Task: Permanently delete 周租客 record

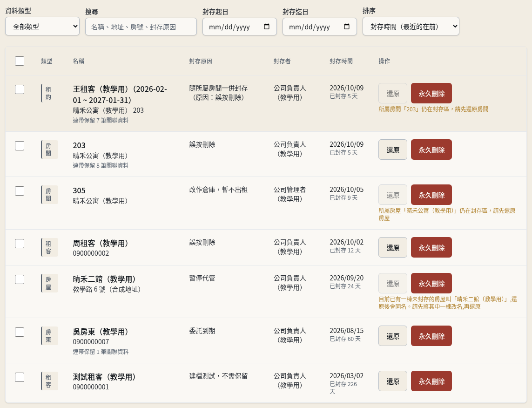Action: pos(431,247)
